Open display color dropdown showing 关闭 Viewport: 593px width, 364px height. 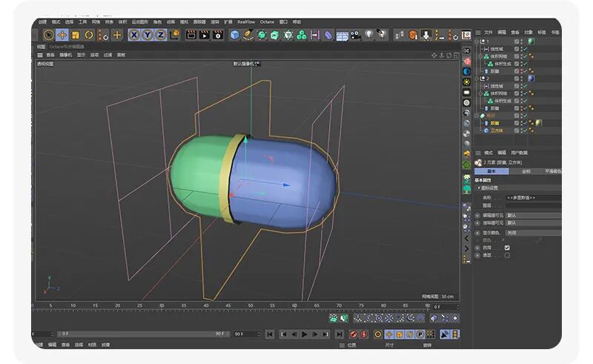(x=533, y=233)
